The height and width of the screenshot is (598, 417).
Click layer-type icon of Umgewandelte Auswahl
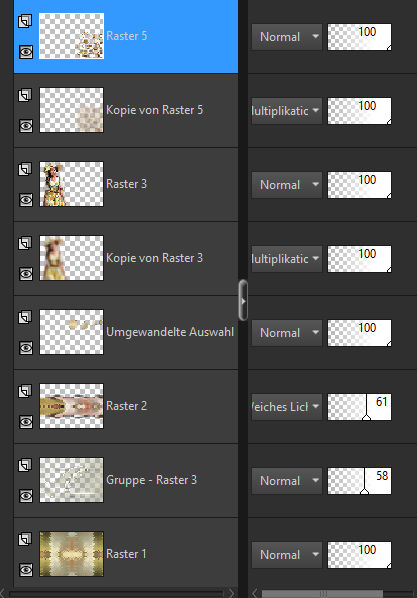(25, 317)
